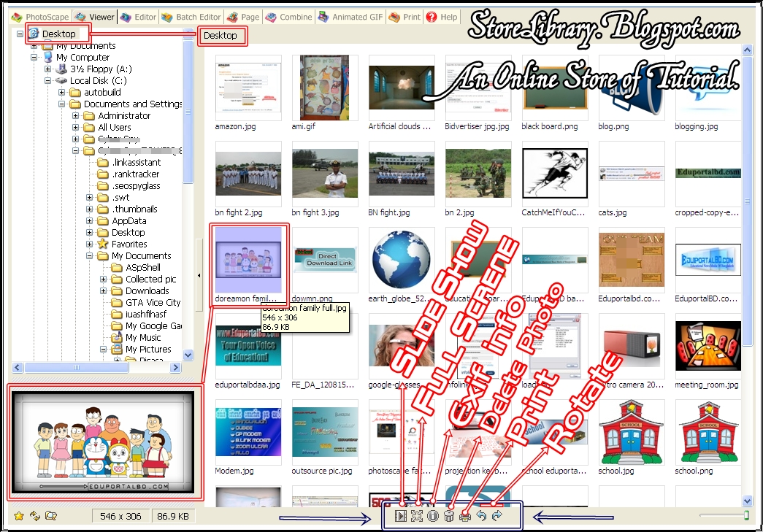Open the Combine tab
The height and width of the screenshot is (532, 763).
[288, 17]
